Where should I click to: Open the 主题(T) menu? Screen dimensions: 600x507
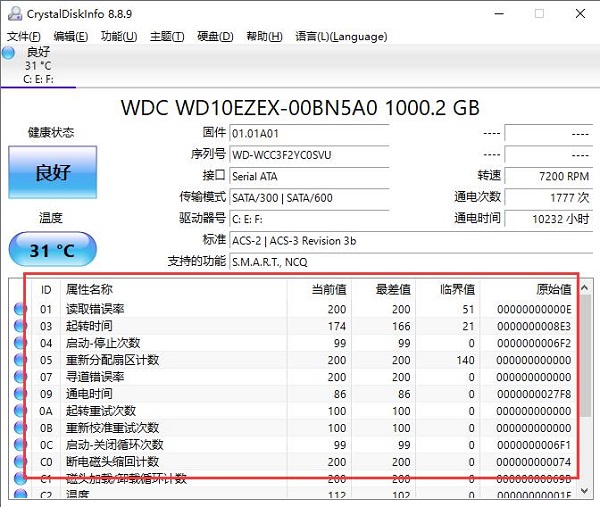click(167, 36)
